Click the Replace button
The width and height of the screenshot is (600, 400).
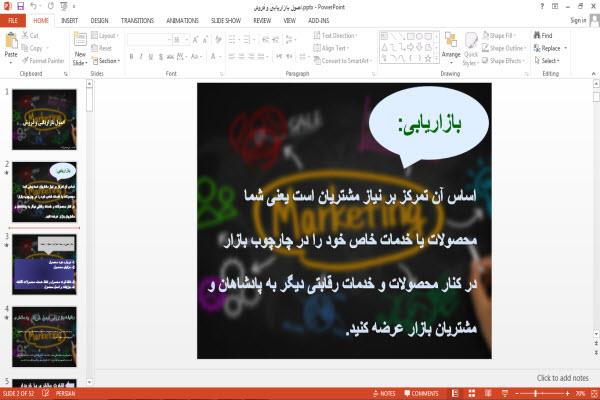point(550,48)
